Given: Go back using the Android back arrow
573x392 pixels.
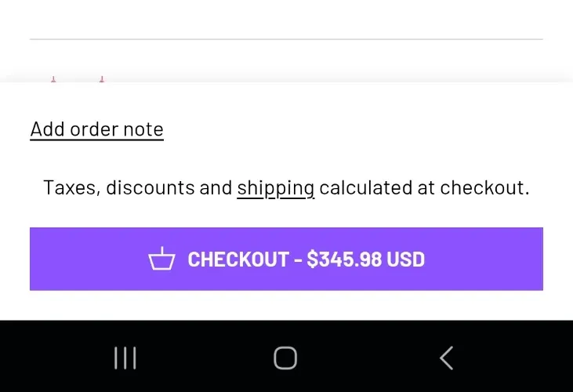Looking at the screenshot, I should coord(446,358).
